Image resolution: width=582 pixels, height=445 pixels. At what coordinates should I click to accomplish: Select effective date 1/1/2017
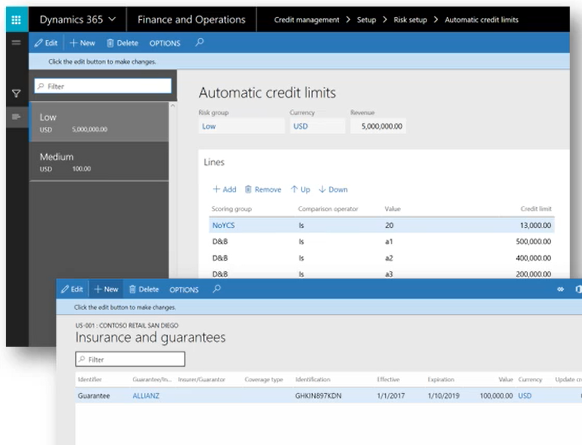[x=391, y=396]
